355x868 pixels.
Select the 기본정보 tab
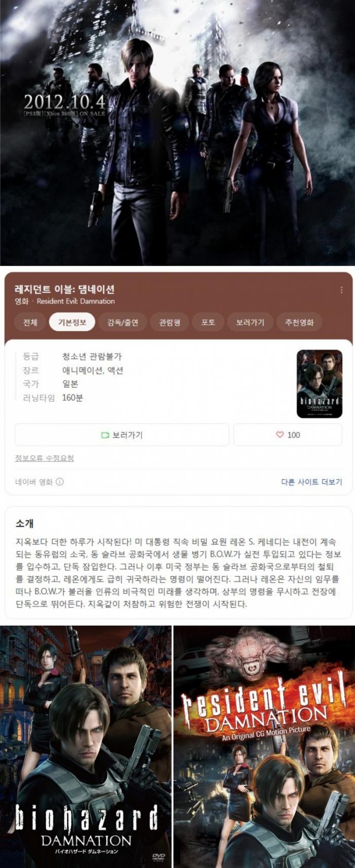tap(72, 322)
